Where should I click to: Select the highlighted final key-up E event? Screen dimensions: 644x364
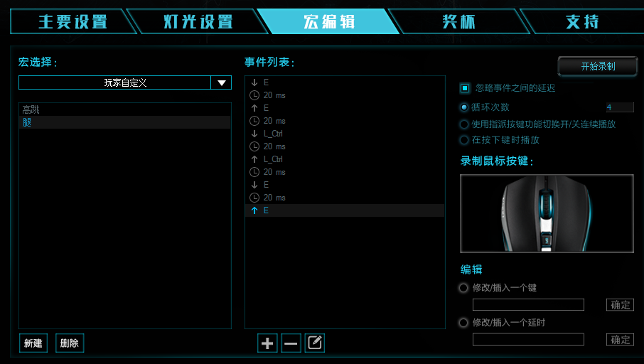[x=345, y=210]
